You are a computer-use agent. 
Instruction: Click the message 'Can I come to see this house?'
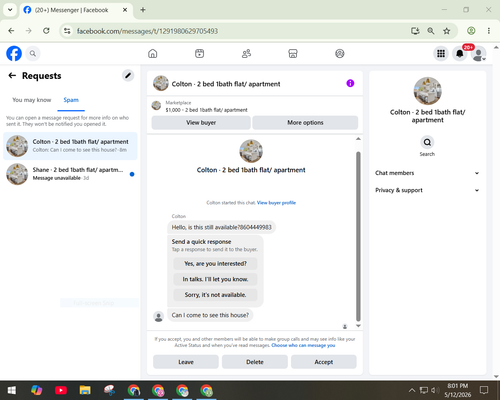[210, 315]
